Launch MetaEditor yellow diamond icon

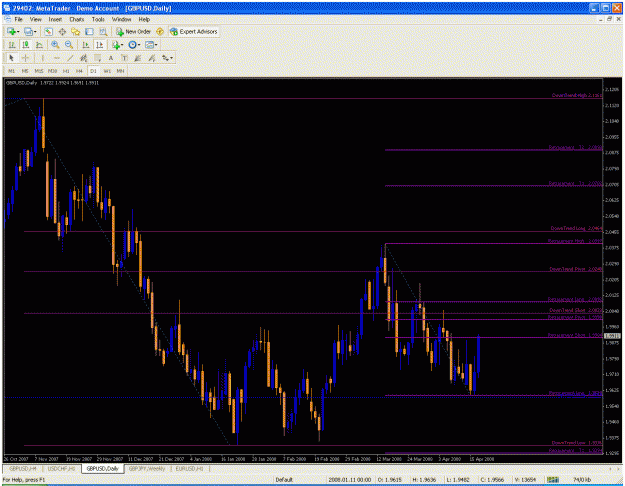tap(160, 31)
